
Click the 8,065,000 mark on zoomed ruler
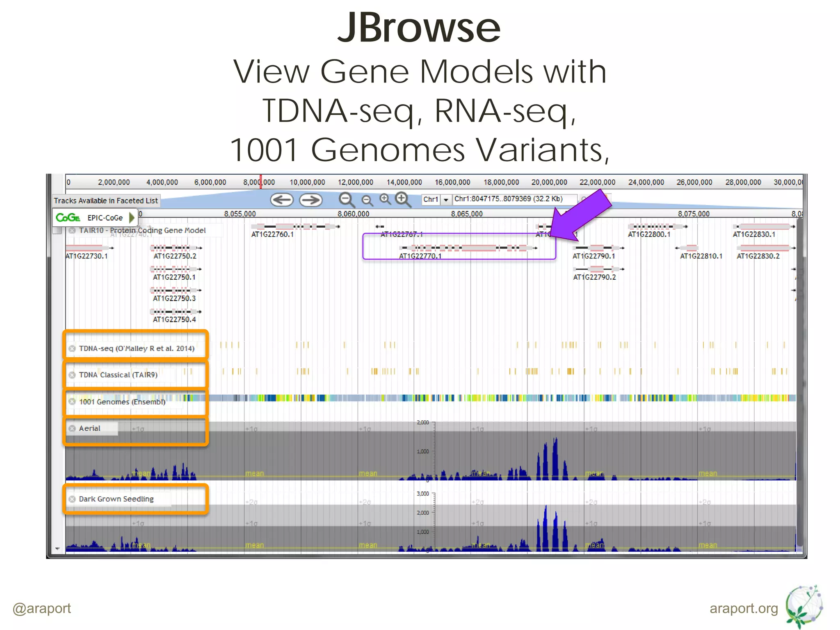pos(467,214)
